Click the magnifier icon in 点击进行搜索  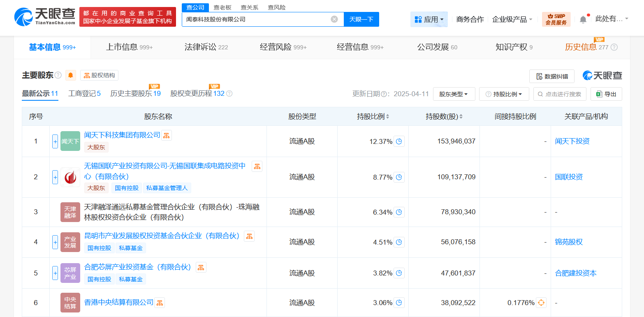[540, 94]
